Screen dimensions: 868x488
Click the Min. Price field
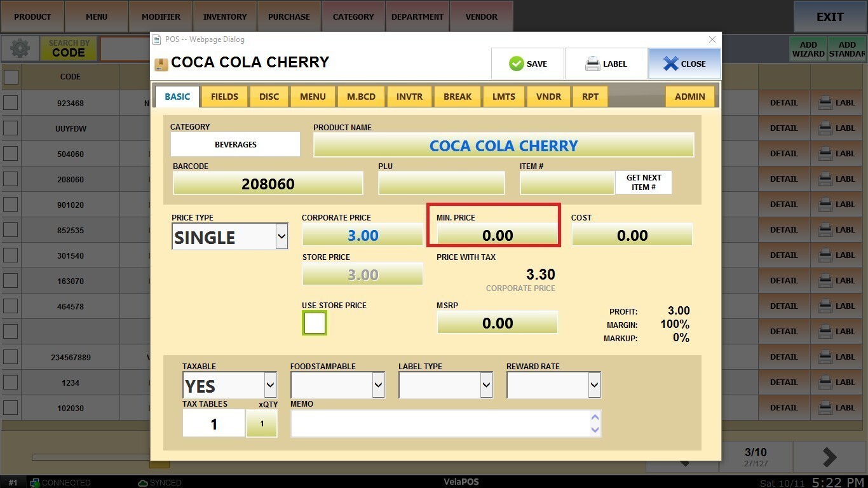pos(498,235)
